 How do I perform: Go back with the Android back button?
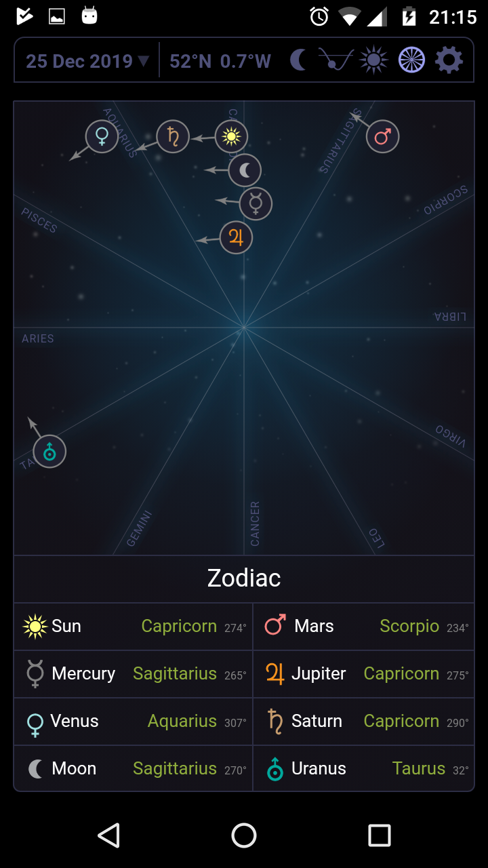point(108,835)
